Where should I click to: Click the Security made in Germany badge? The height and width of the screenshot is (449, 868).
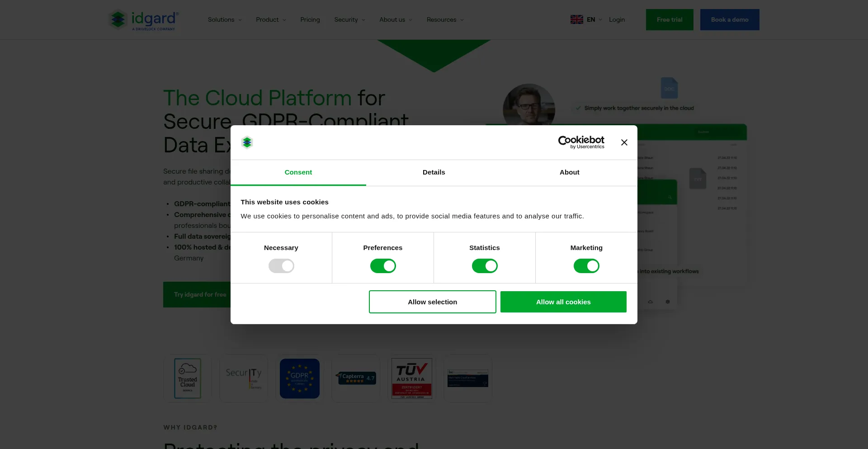pos(244,378)
